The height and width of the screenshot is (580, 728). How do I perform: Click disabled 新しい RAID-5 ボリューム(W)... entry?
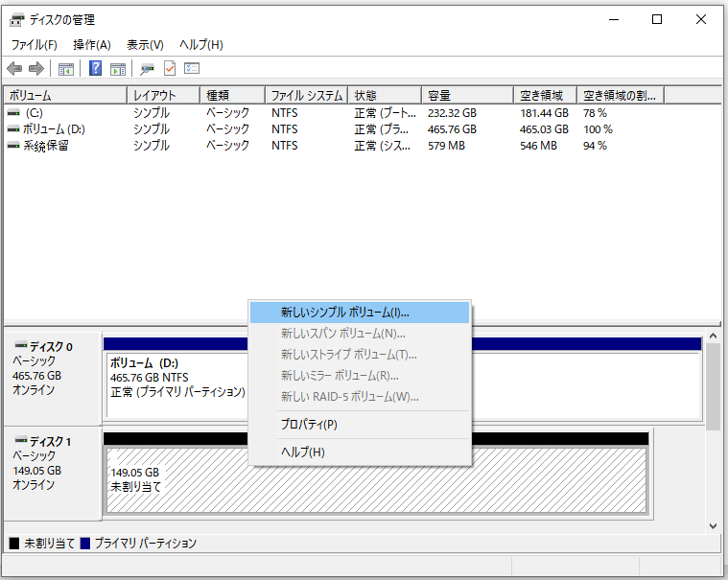click(x=360, y=397)
